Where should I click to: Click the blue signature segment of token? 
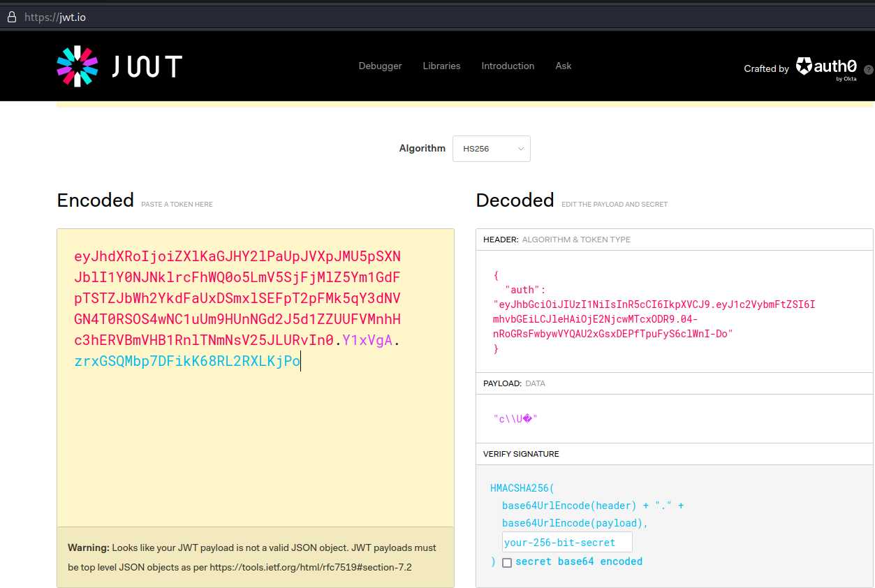(186, 362)
